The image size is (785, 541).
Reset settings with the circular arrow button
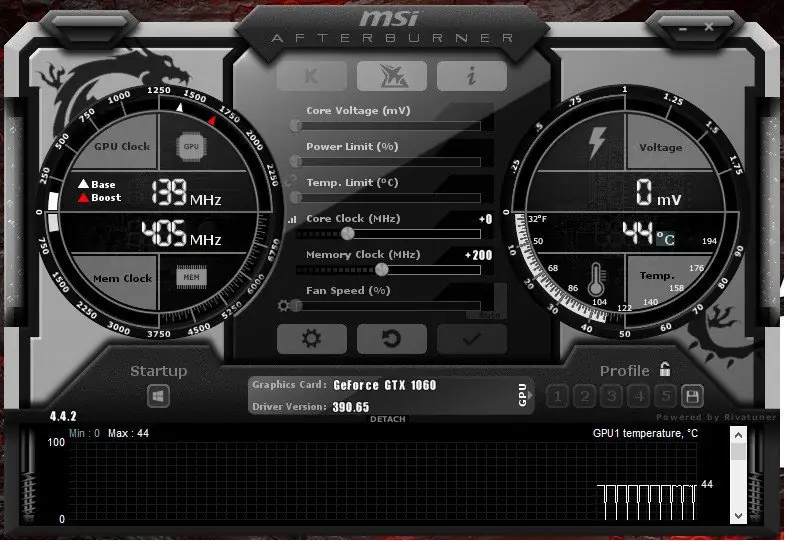pos(392,339)
